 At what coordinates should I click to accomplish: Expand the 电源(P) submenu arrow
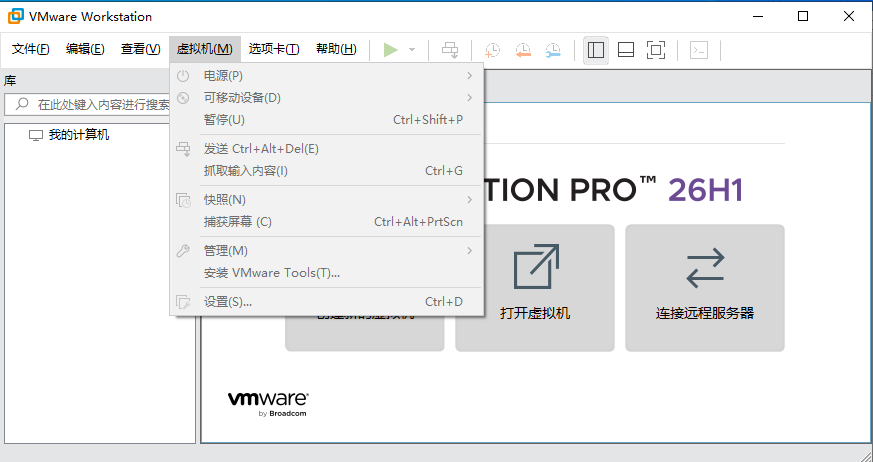tap(469, 76)
